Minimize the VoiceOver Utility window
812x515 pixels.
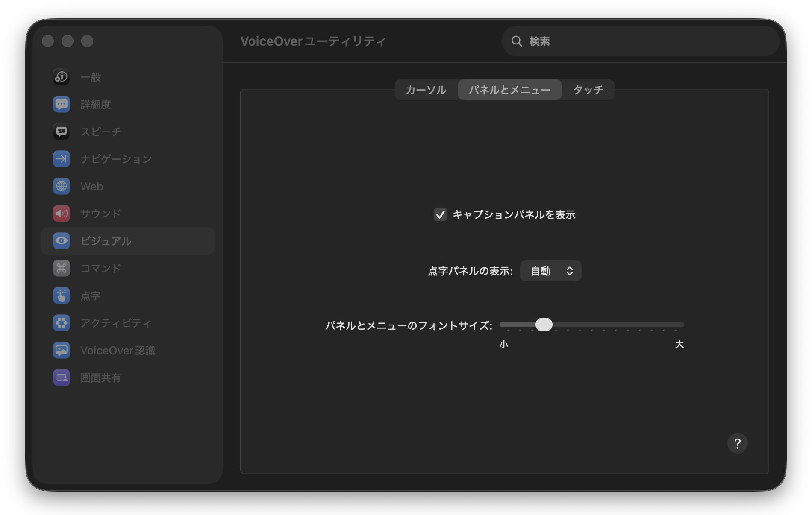point(68,41)
